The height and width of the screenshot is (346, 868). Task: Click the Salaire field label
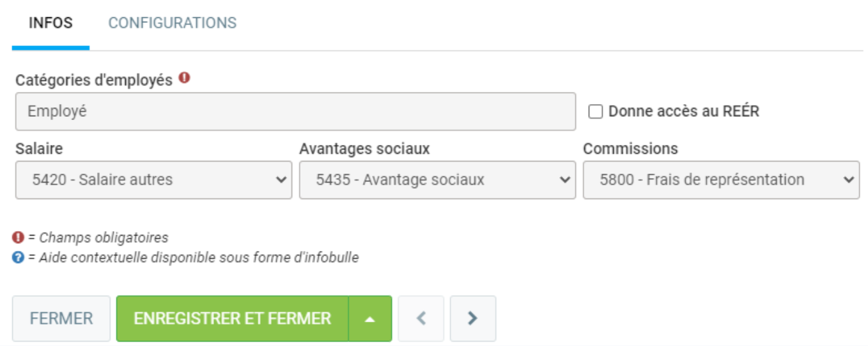(x=39, y=149)
